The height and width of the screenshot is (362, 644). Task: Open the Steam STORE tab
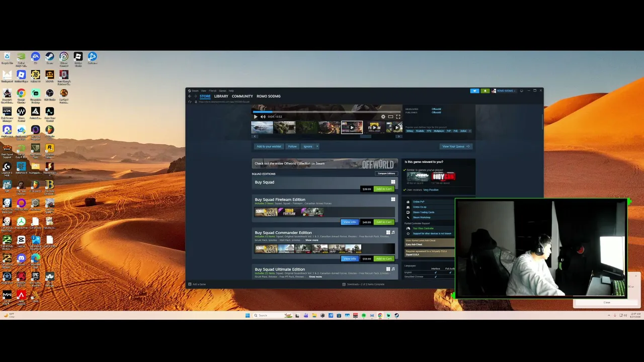pyautogui.click(x=205, y=96)
